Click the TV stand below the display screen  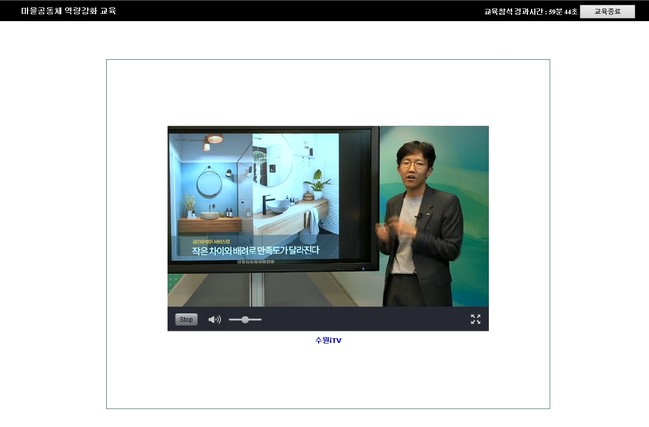coord(257,290)
